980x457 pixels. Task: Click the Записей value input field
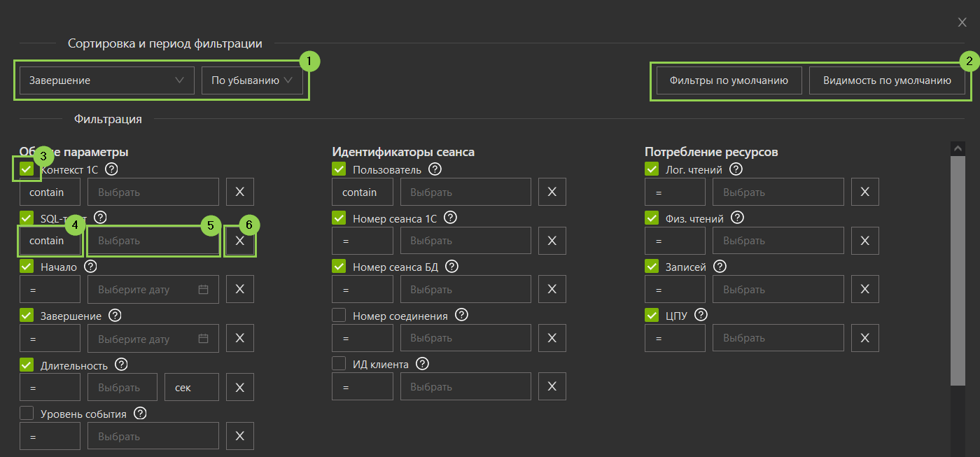[x=778, y=289]
